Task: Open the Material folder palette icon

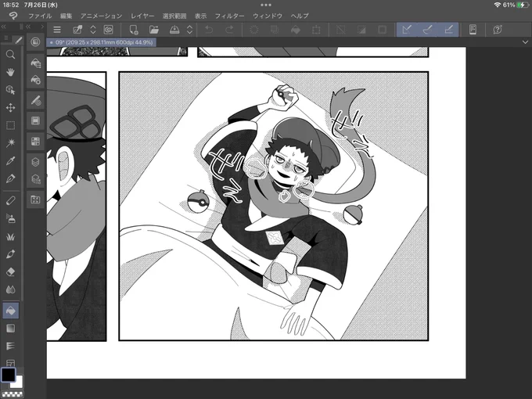Action: pos(35,199)
